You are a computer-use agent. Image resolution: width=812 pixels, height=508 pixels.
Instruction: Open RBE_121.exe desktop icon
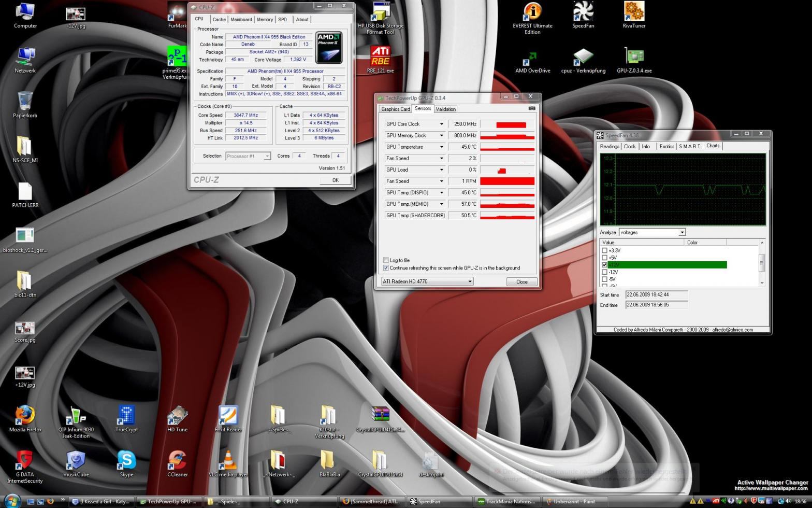point(380,60)
